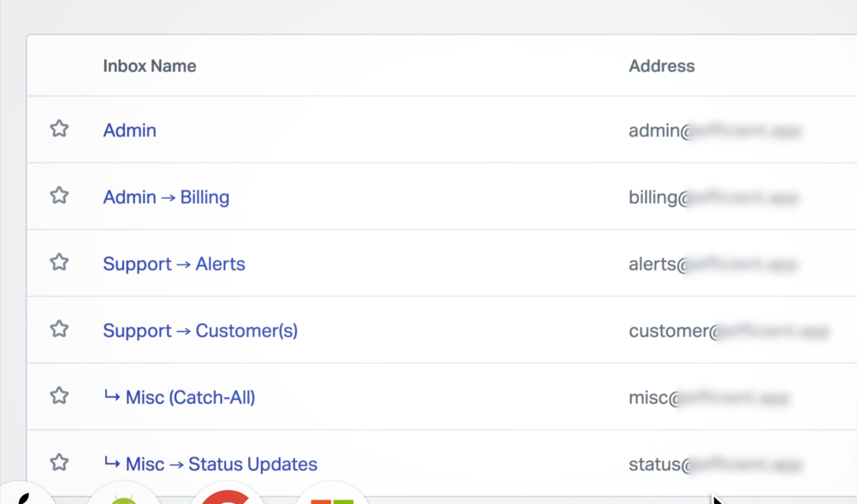
Task: Open the Admin → Billing inbox
Action: pyautogui.click(x=166, y=197)
